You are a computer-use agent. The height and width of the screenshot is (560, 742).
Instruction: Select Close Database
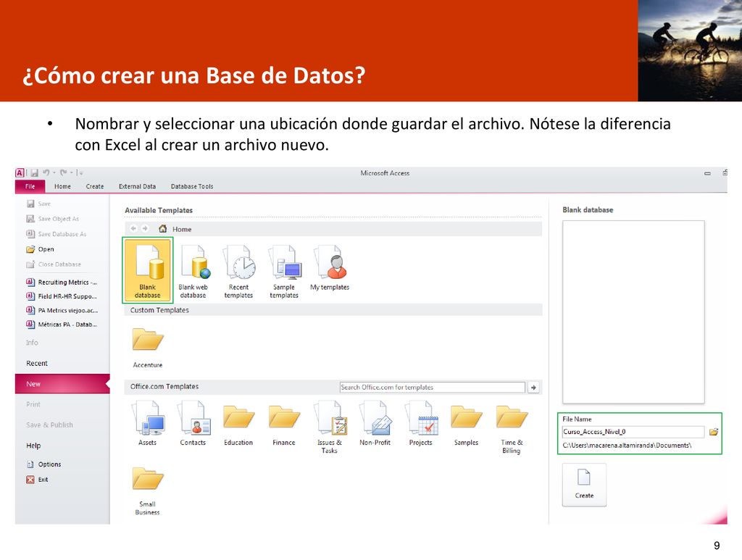click(x=54, y=264)
